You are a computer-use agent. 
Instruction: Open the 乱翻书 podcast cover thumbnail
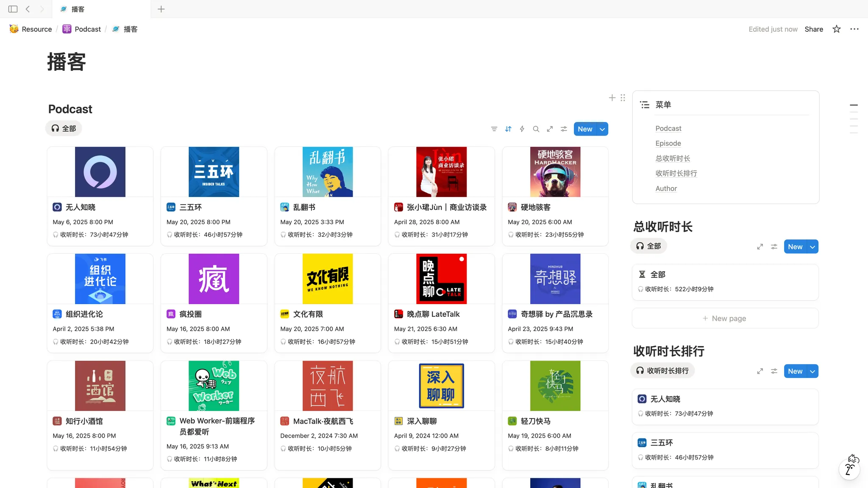pos(327,172)
